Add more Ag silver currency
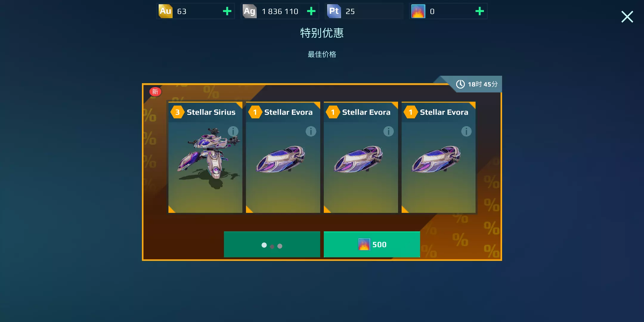The width and height of the screenshot is (644, 322). click(x=311, y=11)
